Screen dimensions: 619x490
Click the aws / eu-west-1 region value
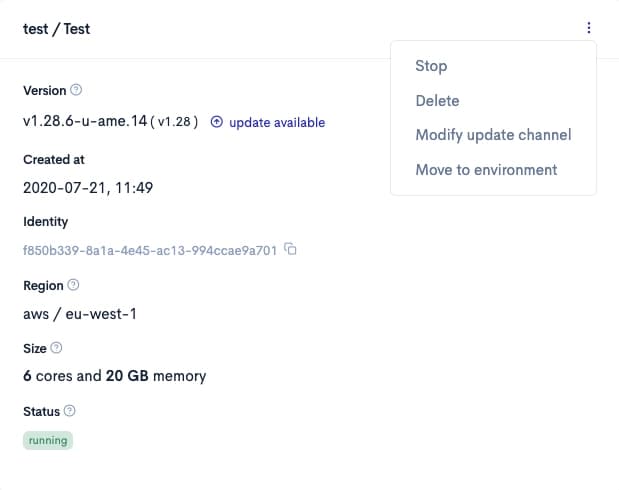[79, 314]
